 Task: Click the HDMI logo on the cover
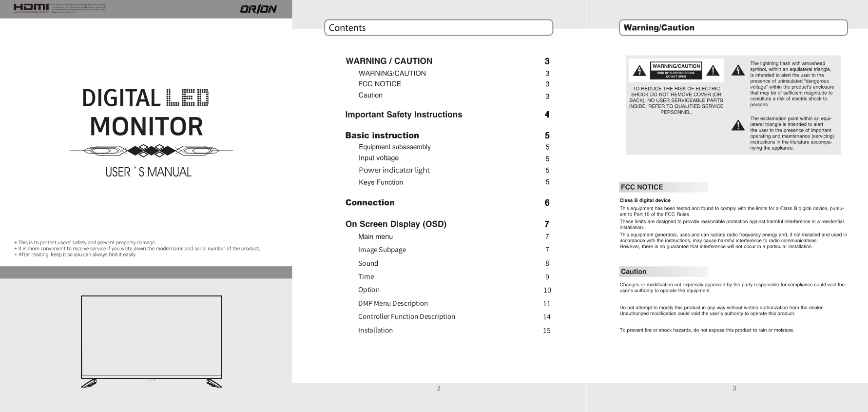tap(32, 7)
